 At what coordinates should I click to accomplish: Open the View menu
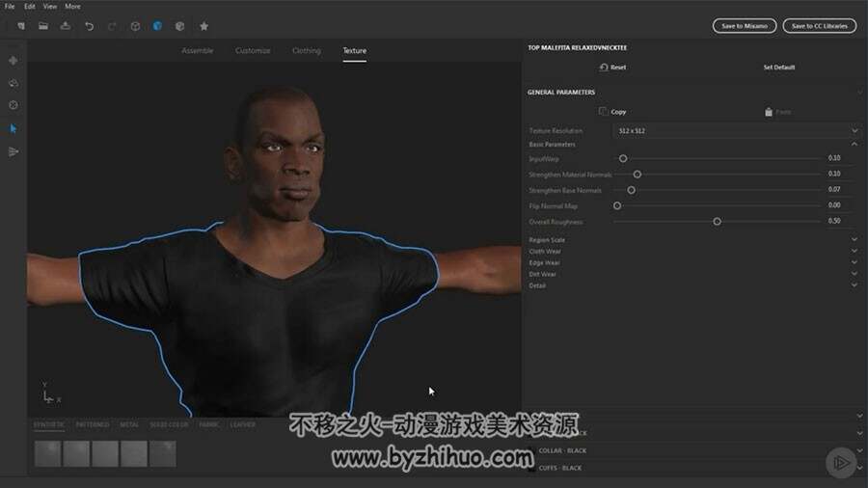pyautogui.click(x=50, y=7)
